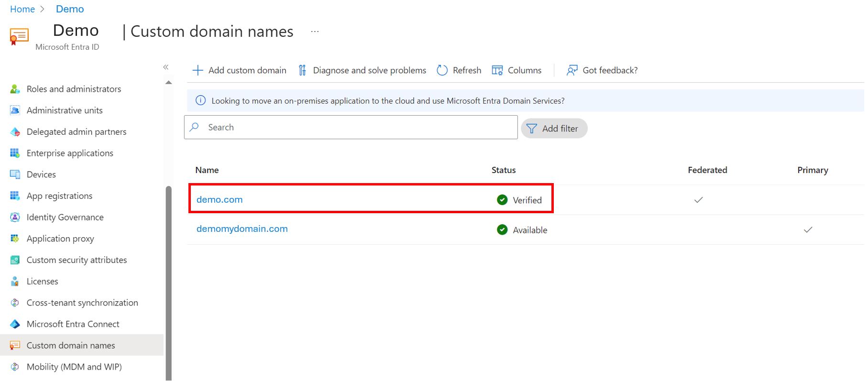The image size is (868, 381).
Task: Click the Primary column header
Action: point(813,170)
